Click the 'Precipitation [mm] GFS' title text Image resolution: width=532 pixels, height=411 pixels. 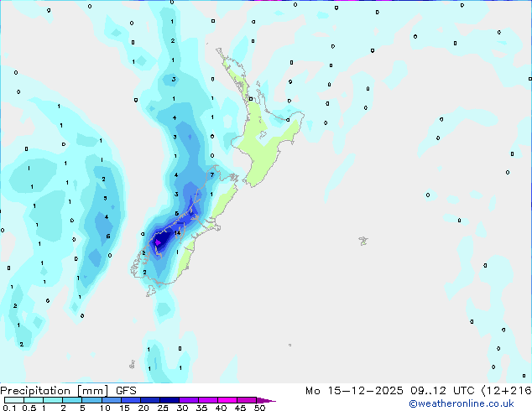pos(68,391)
